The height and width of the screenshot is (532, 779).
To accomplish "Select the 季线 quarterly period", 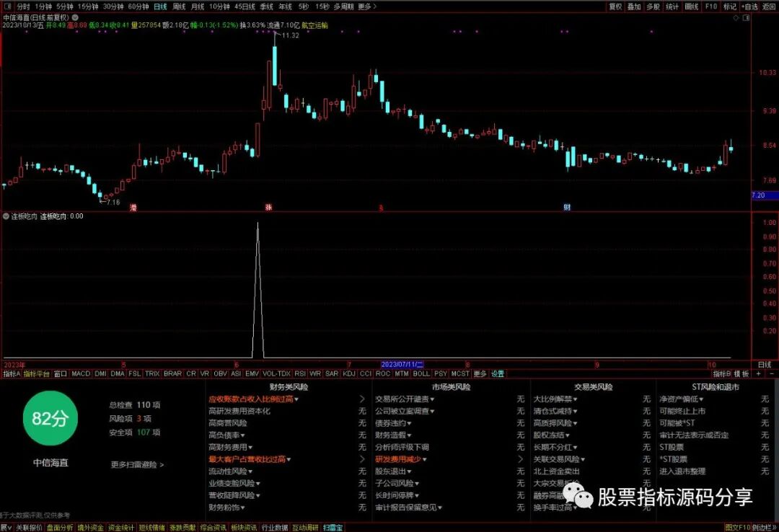I will coord(267,6).
